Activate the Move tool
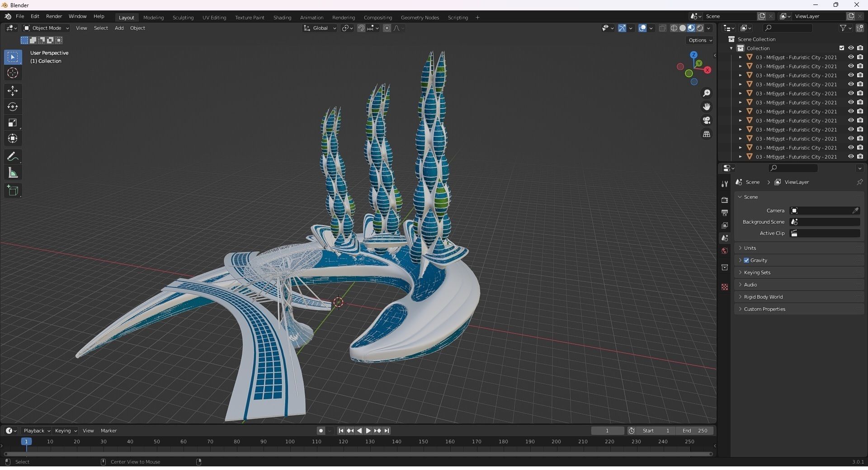Image resolution: width=868 pixels, height=470 pixels. coord(13,91)
